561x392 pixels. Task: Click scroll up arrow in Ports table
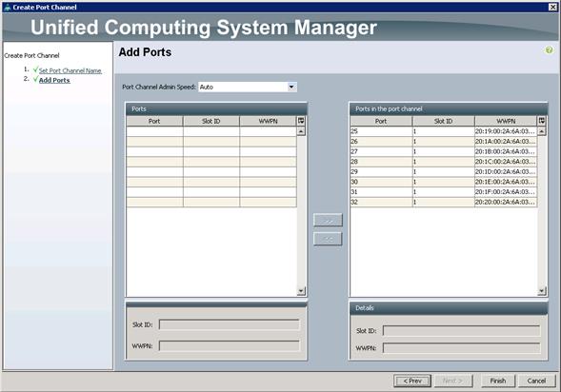(x=301, y=131)
